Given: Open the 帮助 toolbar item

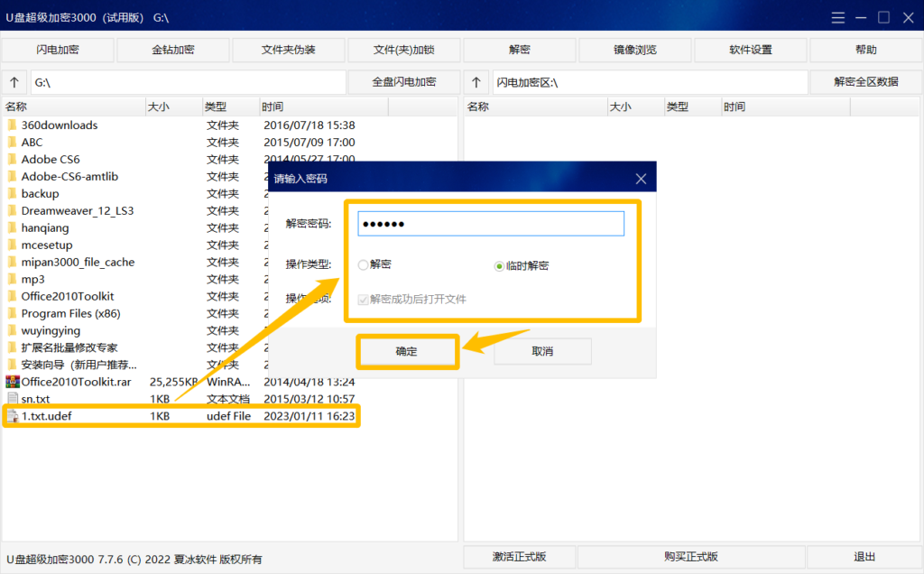Looking at the screenshot, I should coord(866,50).
